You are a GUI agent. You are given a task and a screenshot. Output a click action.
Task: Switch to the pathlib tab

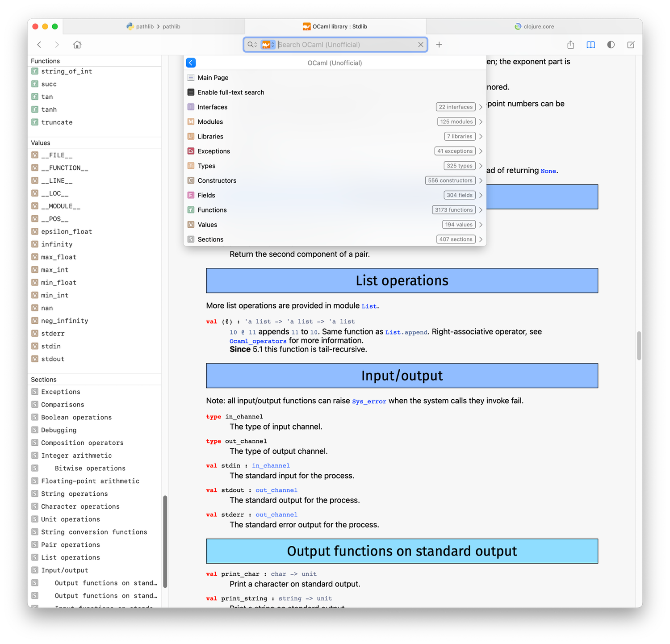point(154,27)
